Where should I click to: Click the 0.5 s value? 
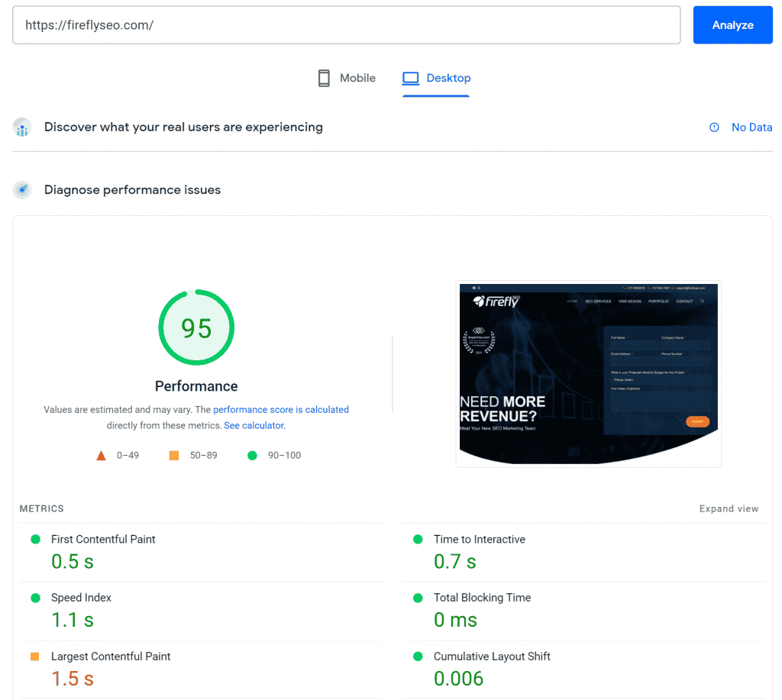pos(73,561)
